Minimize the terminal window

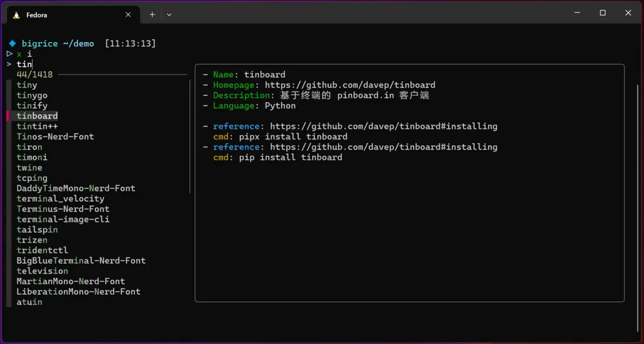pyautogui.click(x=577, y=13)
